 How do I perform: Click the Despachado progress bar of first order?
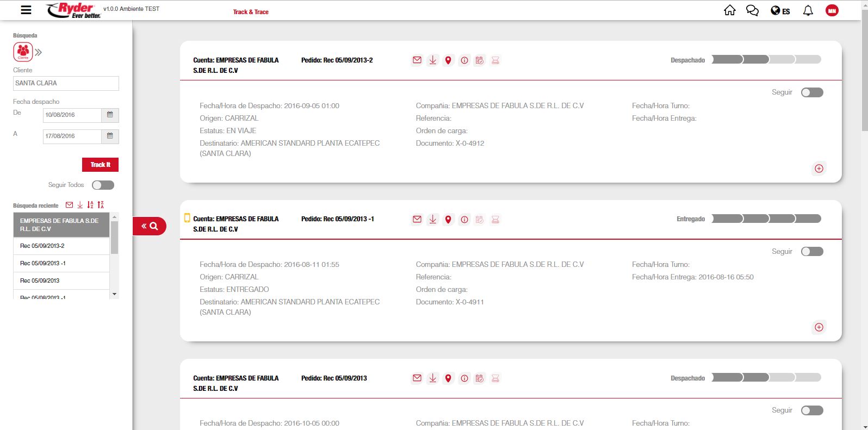[x=766, y=60]
